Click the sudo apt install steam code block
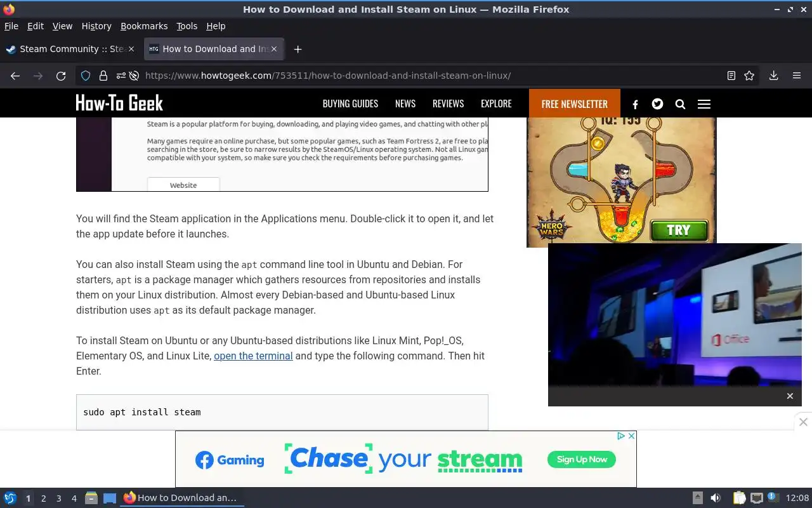The width and height of the screenshot is (812, 508). coord(282,412)
